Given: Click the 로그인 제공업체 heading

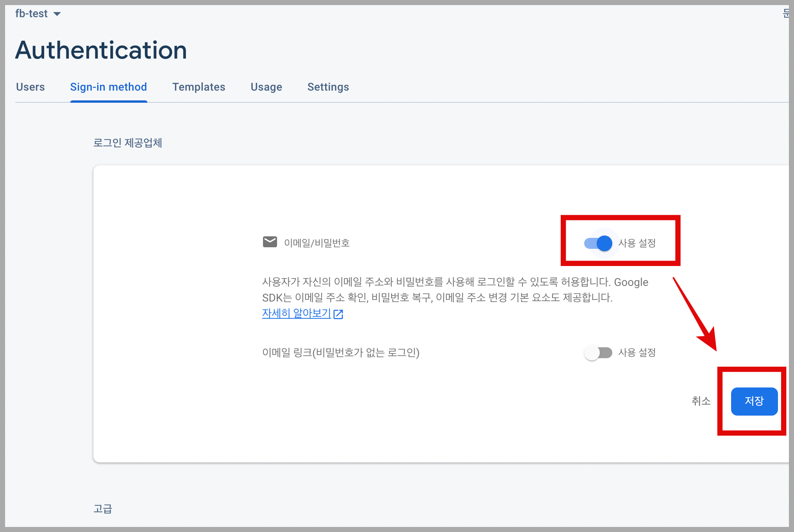Looking at the screenshot, I should tap(128, 143).
